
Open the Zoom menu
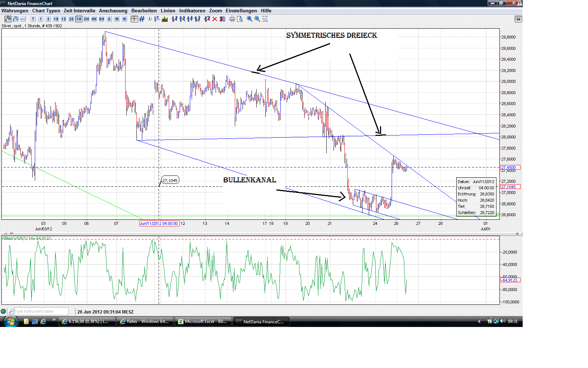point(216,11)
